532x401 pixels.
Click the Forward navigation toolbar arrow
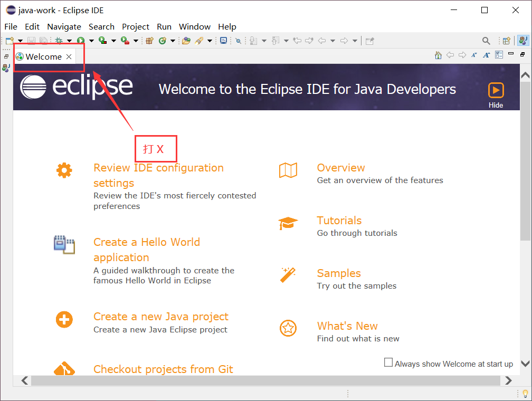344,41
